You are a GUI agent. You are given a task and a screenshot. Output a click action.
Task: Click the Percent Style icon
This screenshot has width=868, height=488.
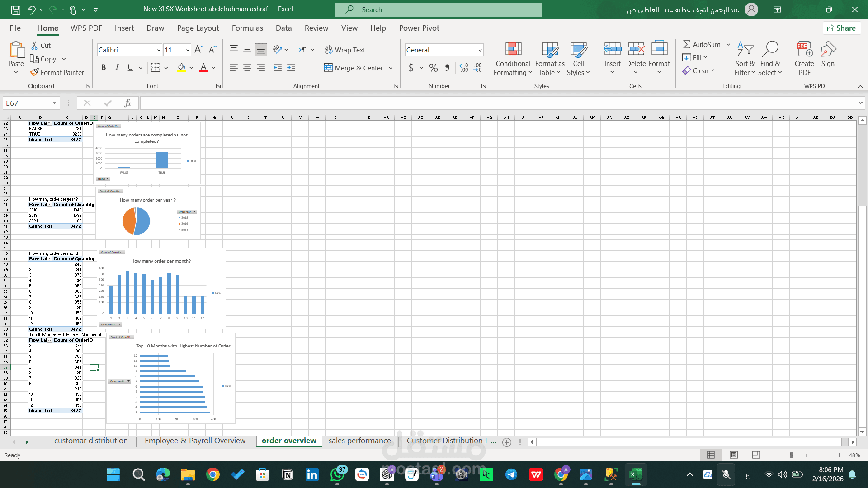(434, 68)
